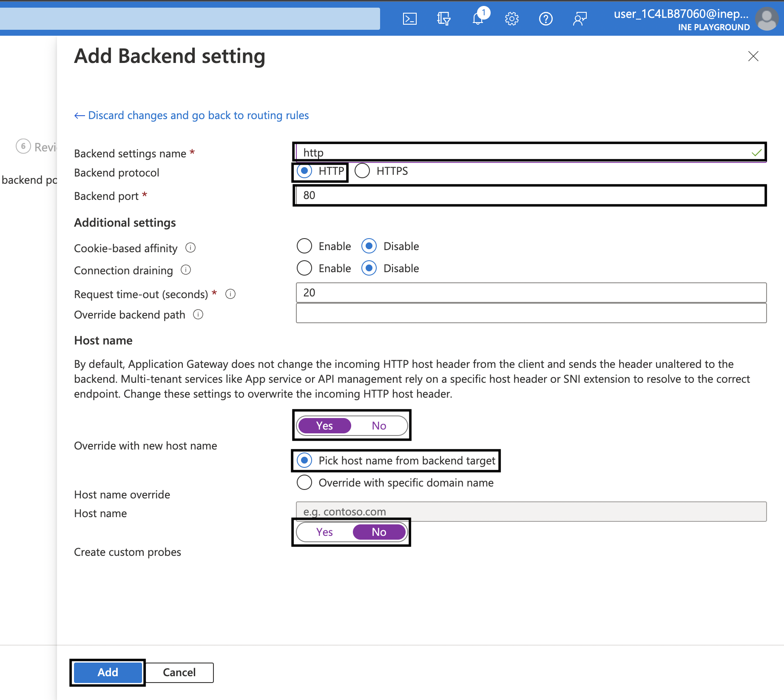Click Discard changes and go back link
Image resolution: width=784 pixels, height=700 pixels.
[191, 115]
